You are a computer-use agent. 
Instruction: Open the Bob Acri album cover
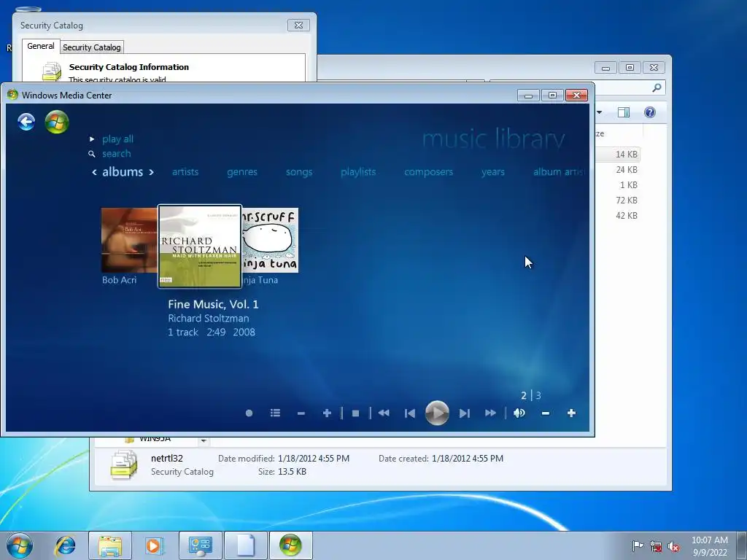(x=129, y=241)
